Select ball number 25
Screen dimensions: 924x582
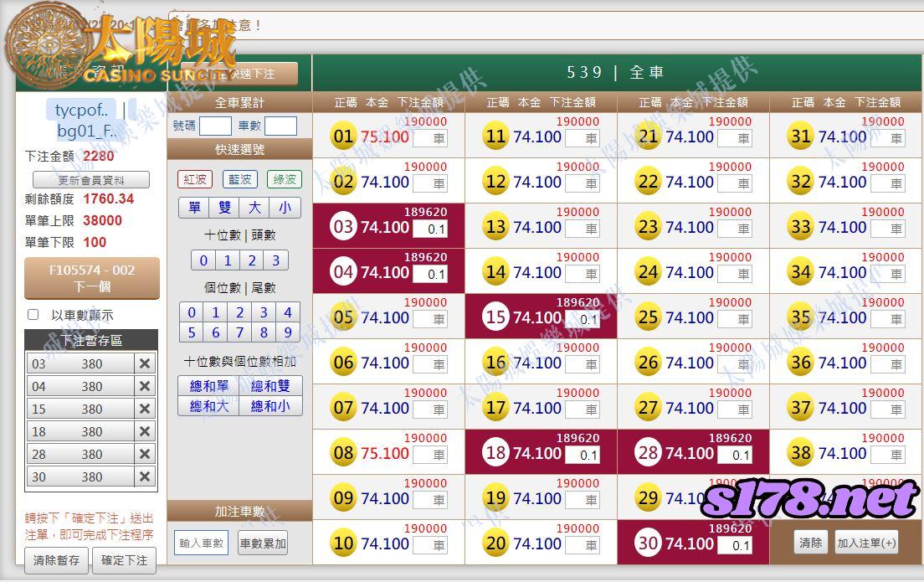pyautogui.click(x=648, y=318)
